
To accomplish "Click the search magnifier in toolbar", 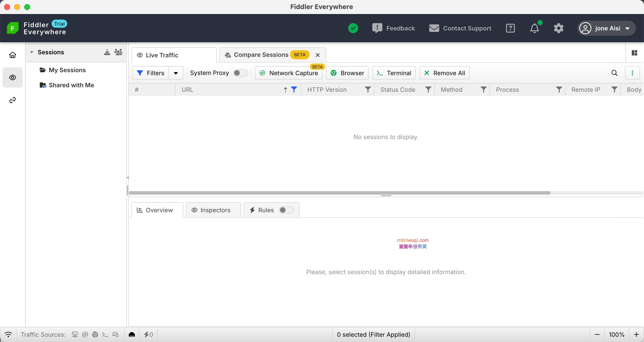I will click(615, 73).
